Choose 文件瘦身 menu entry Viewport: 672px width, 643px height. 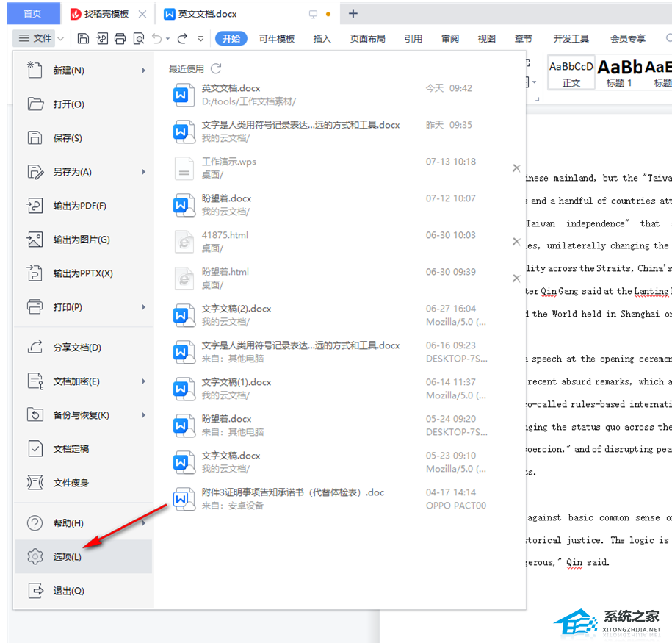(84, 483)
